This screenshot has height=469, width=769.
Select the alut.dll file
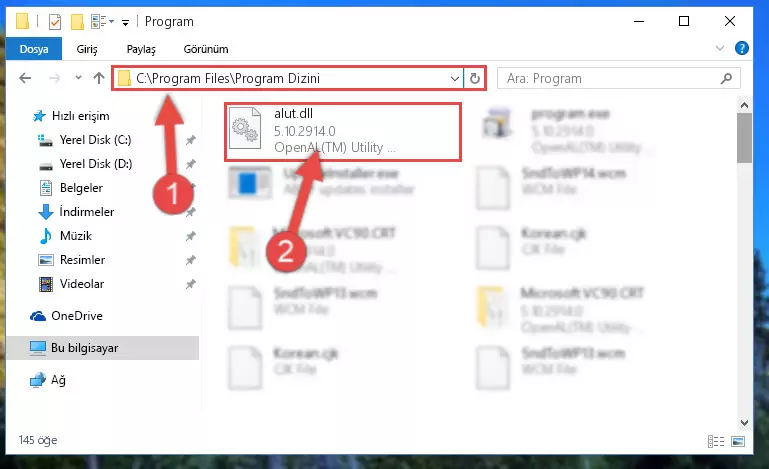[343, 131]
